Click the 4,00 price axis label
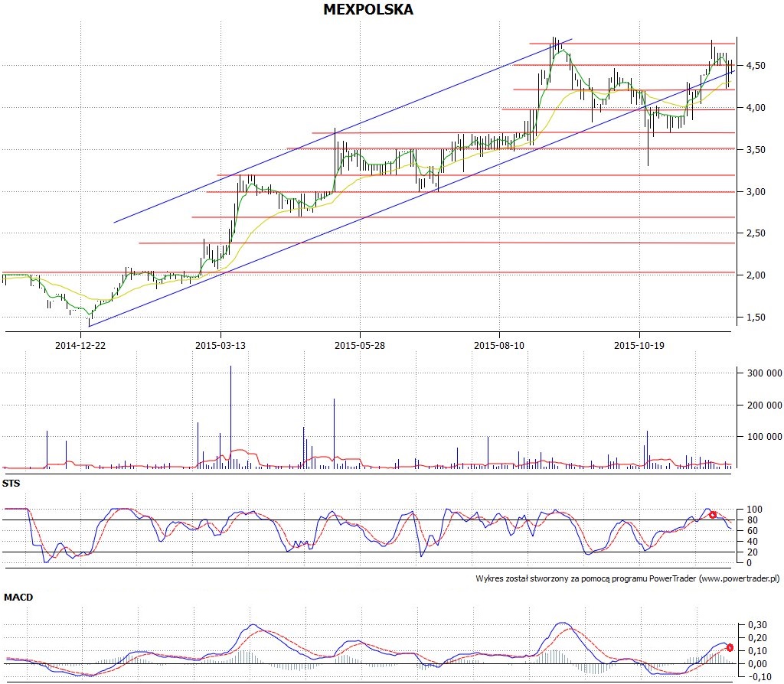This screenshot has height=684, width=784. point(756,107)
